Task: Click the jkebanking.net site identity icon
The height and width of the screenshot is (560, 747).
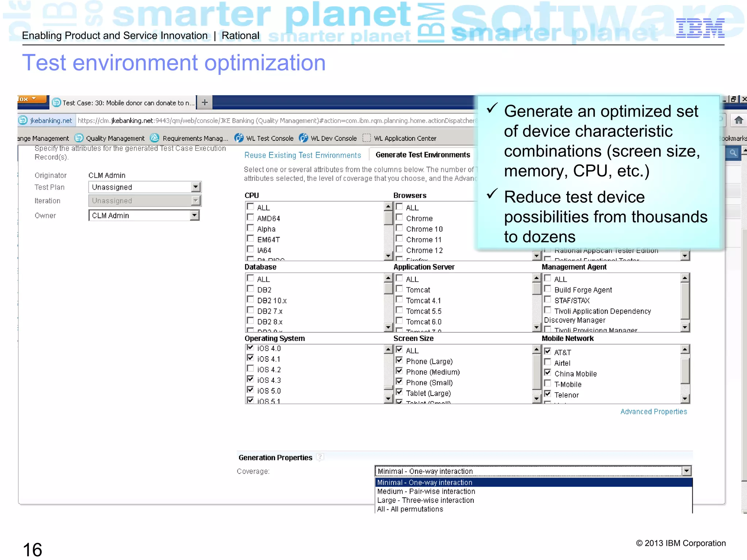Action: 23,120
